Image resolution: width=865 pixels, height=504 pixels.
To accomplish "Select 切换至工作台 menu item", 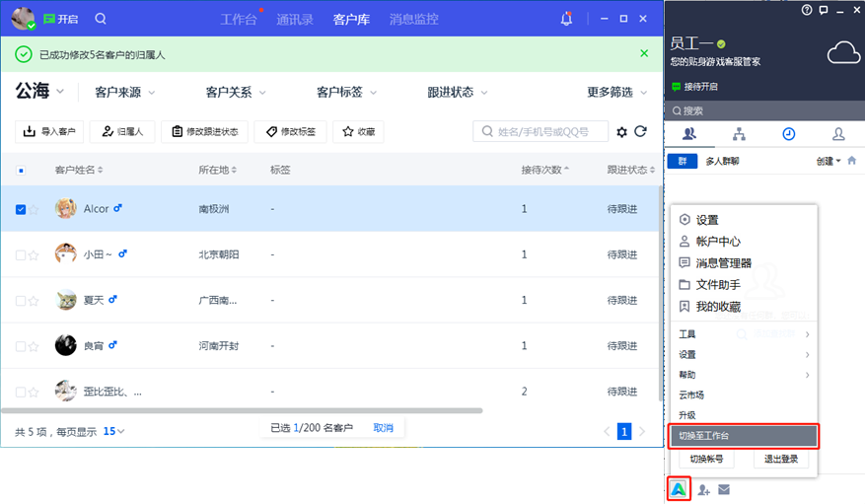I will [743, 436].
